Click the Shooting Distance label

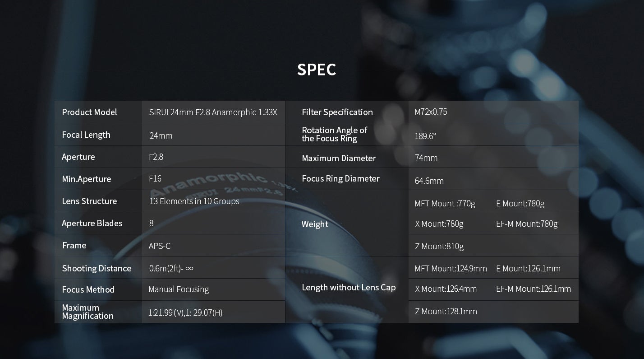point(97,268)
